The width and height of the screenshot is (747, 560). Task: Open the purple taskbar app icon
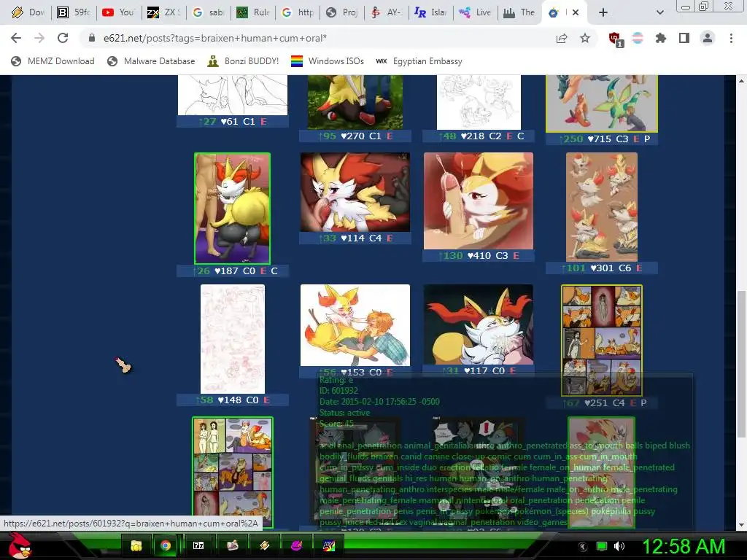(x=296, y=545)
